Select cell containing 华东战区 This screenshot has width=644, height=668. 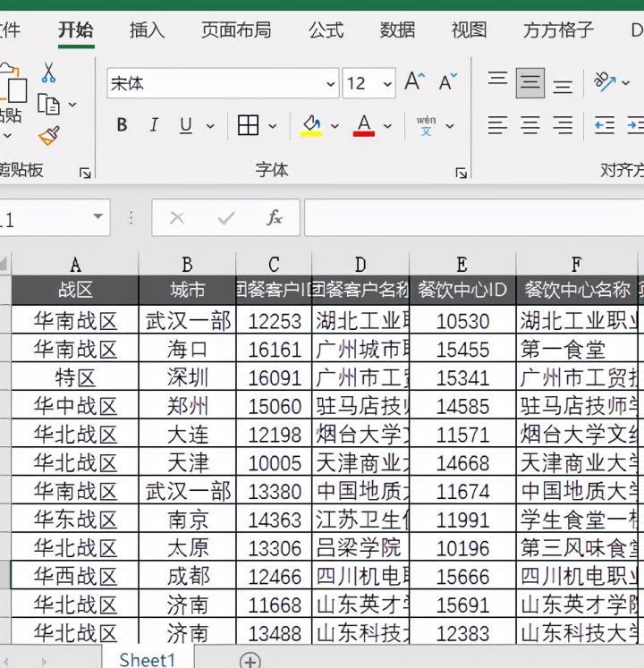(75, 520)
